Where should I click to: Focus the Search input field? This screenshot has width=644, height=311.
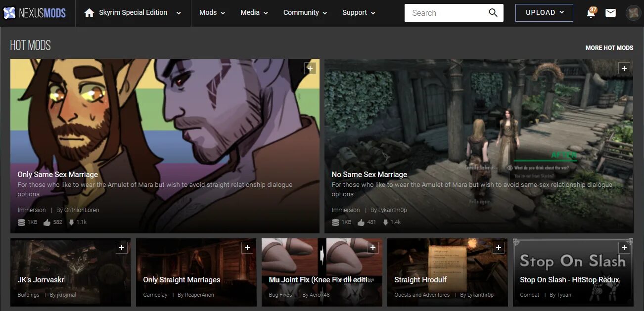445,13
